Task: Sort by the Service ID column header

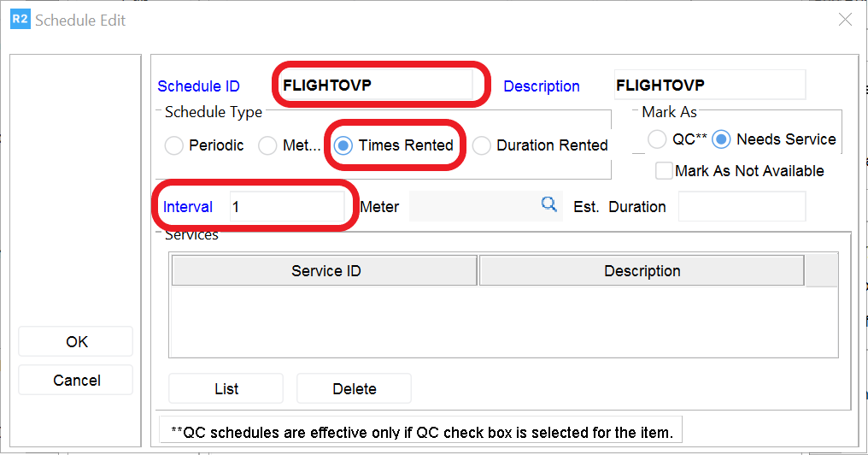Action: tap(325, 271)
